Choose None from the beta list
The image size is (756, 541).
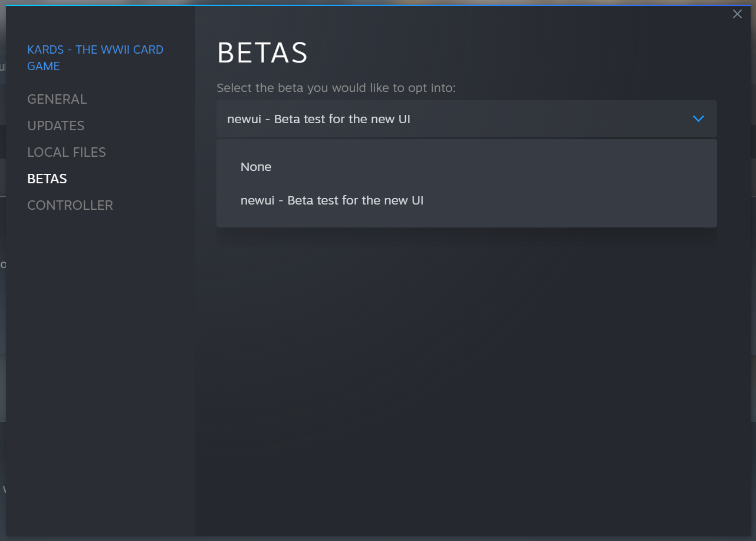256,167
